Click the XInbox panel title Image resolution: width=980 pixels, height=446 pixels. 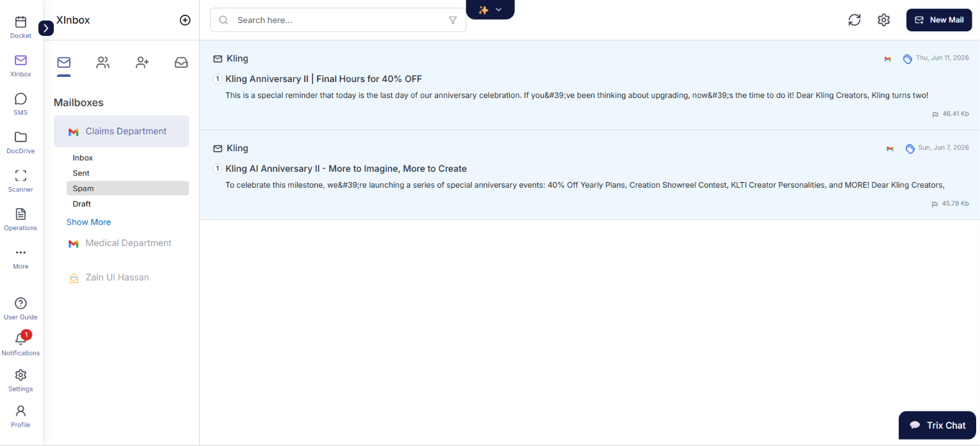[x=73, y=20]
